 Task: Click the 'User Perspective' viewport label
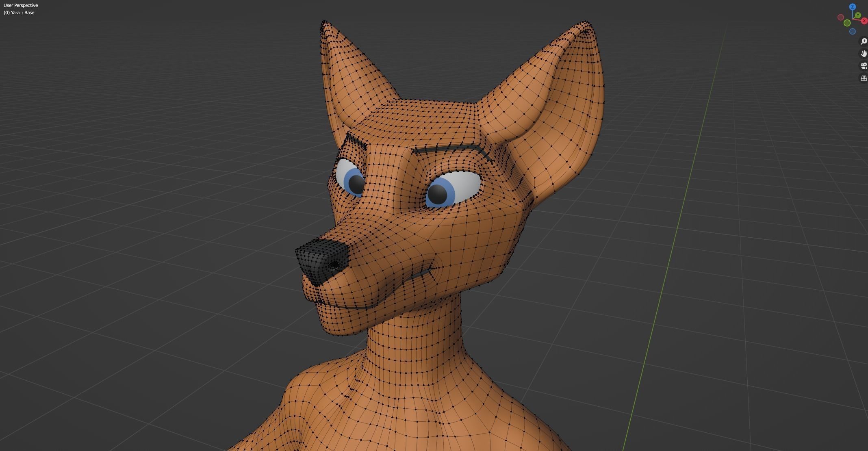(21, 5)
